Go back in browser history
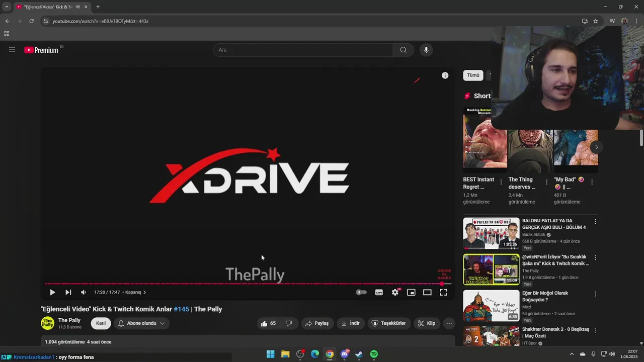644x362 pixels. point(7,21)
